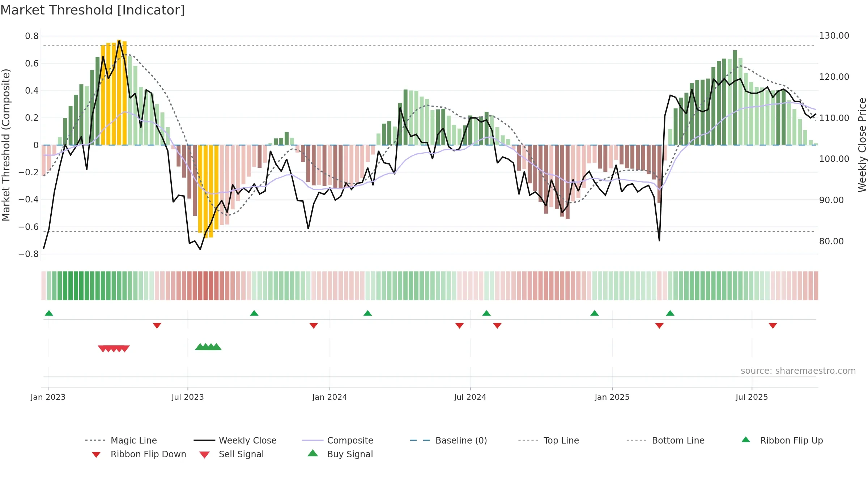Click the Ribbon Flip Up marker in February 2024
868x488 pixels.
coord(368,313)
